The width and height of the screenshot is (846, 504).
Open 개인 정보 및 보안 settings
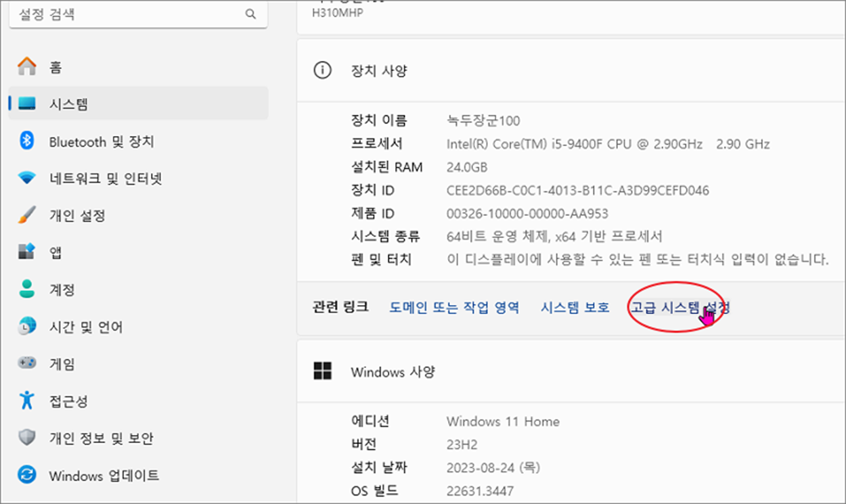pyautogui.click(x=139, y=438)
